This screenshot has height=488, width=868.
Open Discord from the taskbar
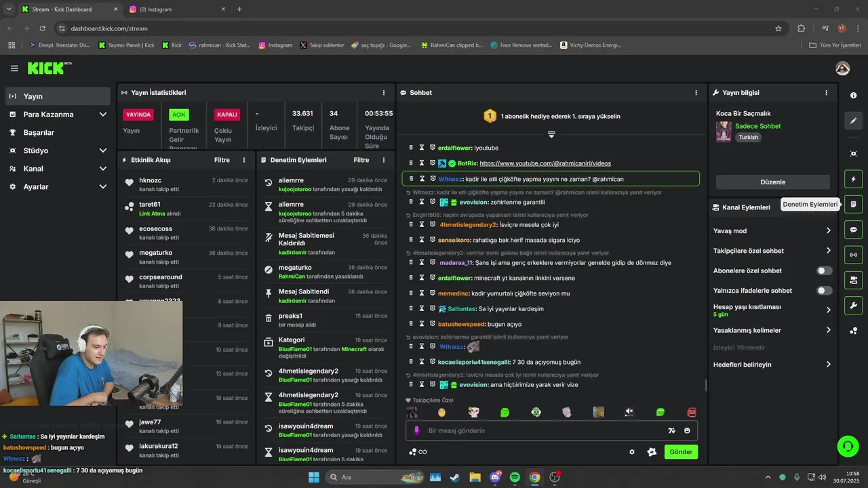[x=496, y=477]
